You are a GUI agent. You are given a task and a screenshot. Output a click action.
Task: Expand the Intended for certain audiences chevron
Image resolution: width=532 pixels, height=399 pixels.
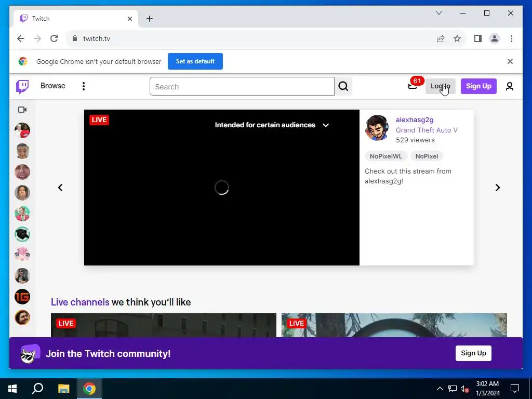[x=326, y=125]
